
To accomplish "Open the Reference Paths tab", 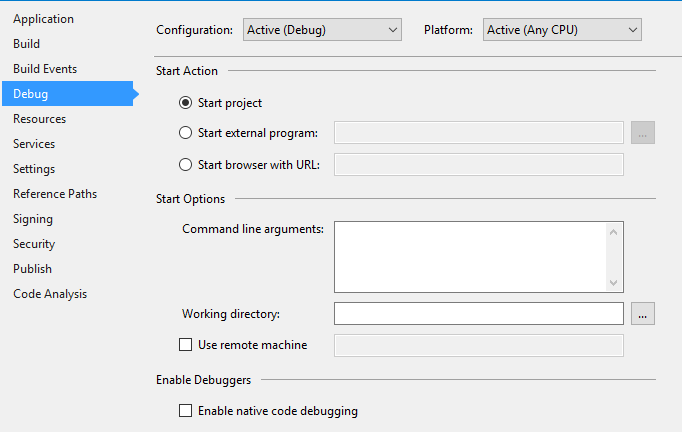I will click(x=55, y=194).
